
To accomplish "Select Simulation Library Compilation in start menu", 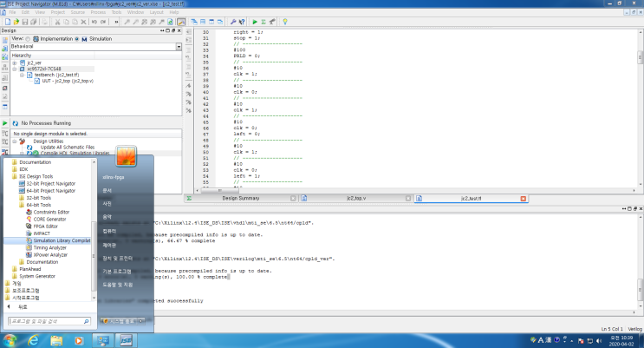I will (58, 240).
